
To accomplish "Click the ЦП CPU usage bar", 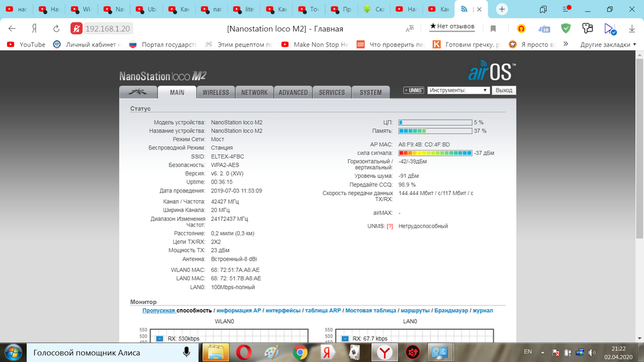I will click(x=435, y=122).
